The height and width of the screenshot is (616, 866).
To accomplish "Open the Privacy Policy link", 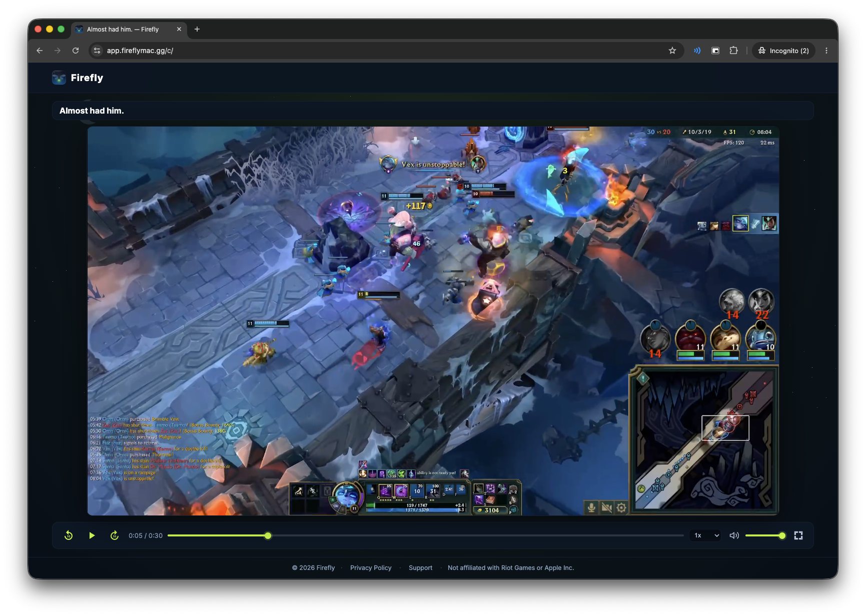I will tap(371, 567).
